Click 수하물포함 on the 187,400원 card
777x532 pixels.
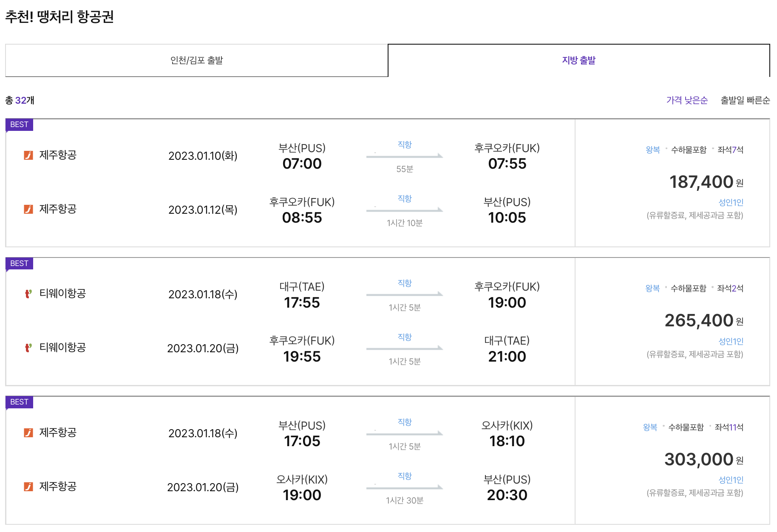pos(689,150)
